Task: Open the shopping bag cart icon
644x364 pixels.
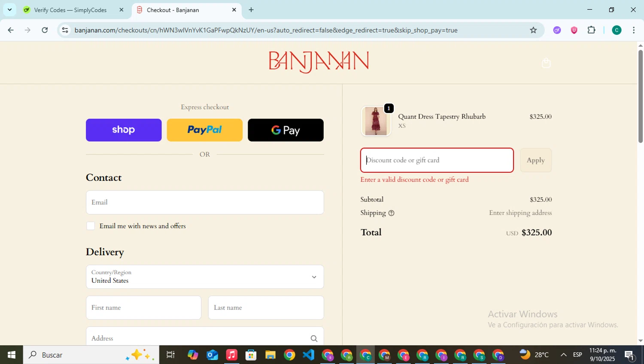Action: [x=546, y=63]
